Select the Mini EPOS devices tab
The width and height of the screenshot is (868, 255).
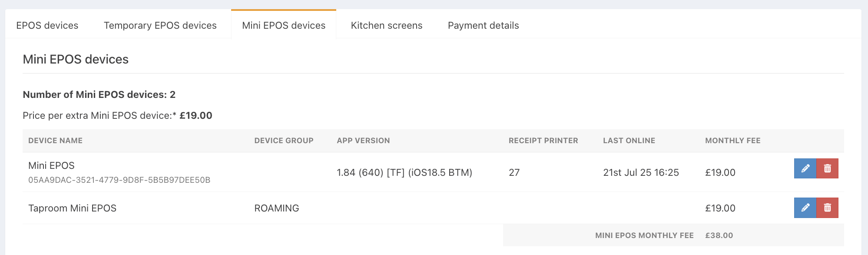tap(284, 25)
